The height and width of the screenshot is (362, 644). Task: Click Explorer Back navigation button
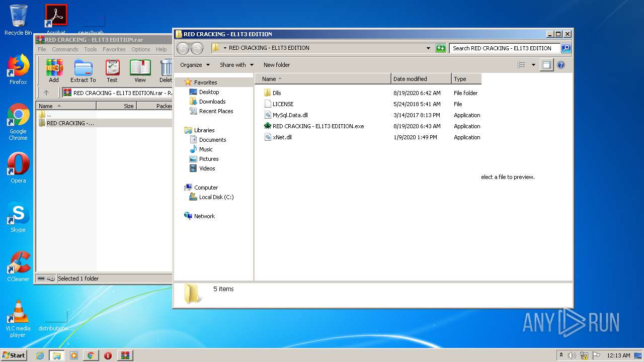coord(183,48)
